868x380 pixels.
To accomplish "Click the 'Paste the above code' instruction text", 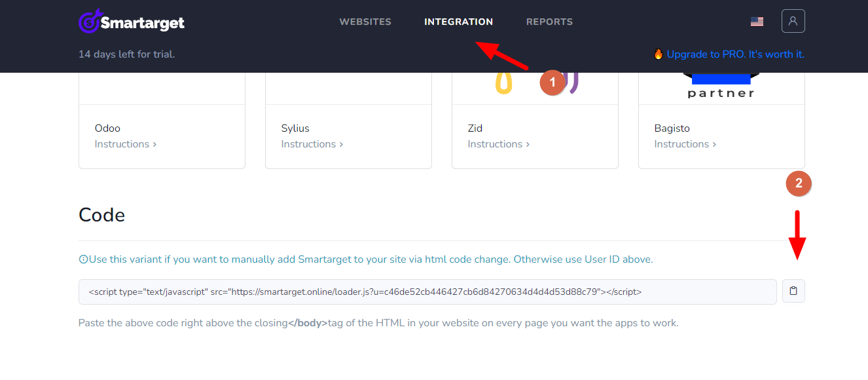I will coord(378,323).
